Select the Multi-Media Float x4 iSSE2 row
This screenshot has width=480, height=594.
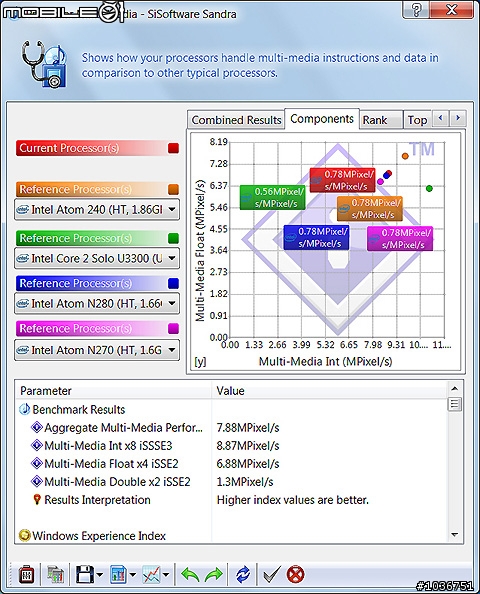click(231, 464)
